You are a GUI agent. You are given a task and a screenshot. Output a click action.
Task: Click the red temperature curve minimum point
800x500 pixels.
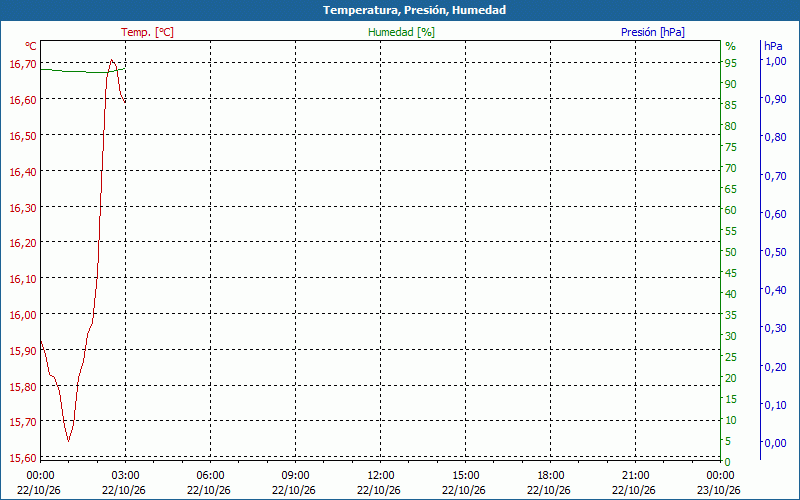click(68, 441)
